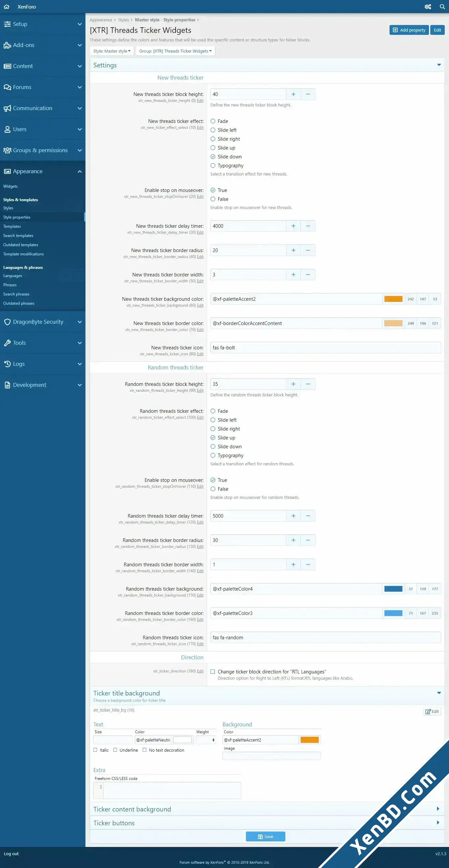The image size is (449, 868).
Task: Click the Development file code icon
Action: [8, 385]
